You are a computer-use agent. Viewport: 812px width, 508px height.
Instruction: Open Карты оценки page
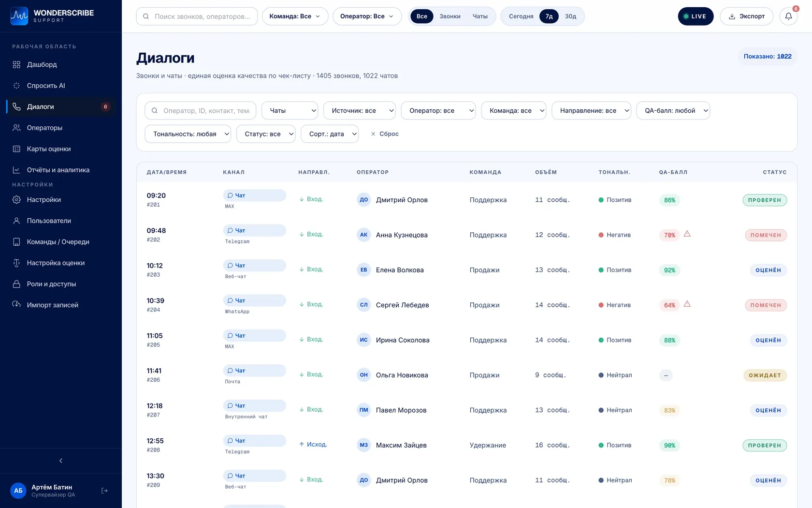click(61, 149)
